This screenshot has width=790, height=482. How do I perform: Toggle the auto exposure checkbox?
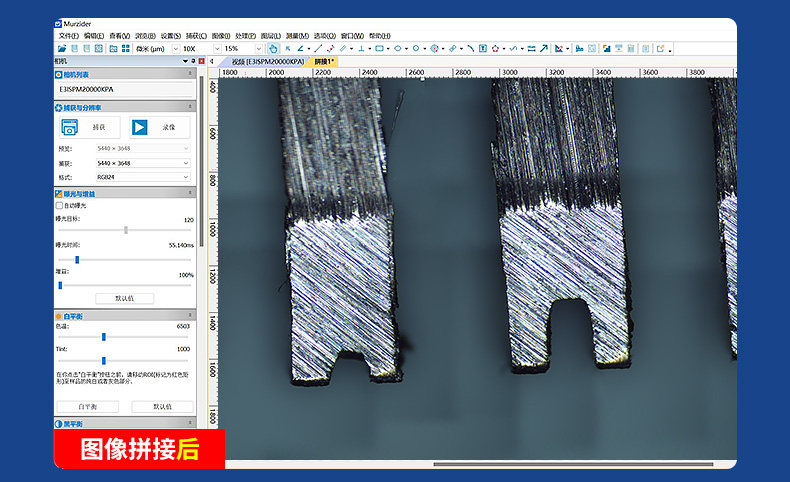[59, 205]
